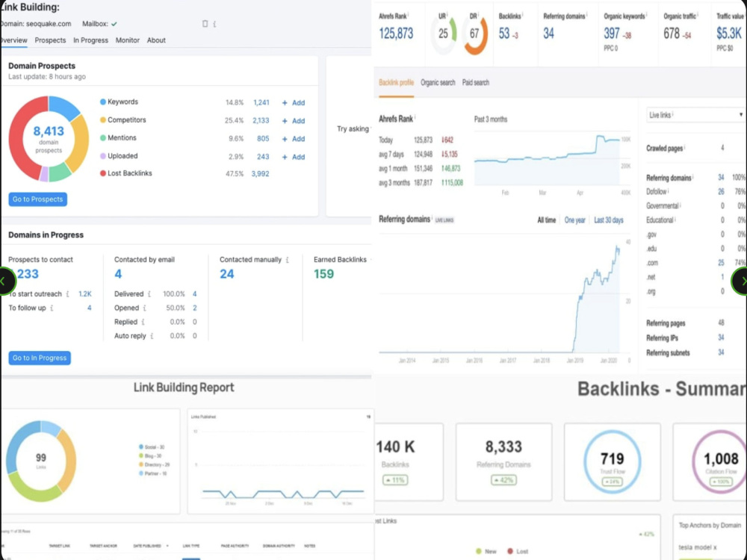Click info icon next to To start outreach

click(x=67, y=293)
